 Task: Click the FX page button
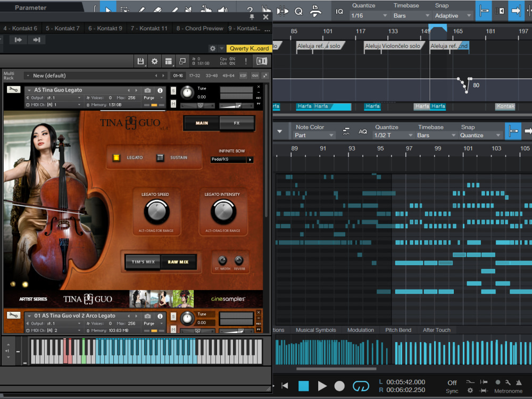tap(237, 123)
